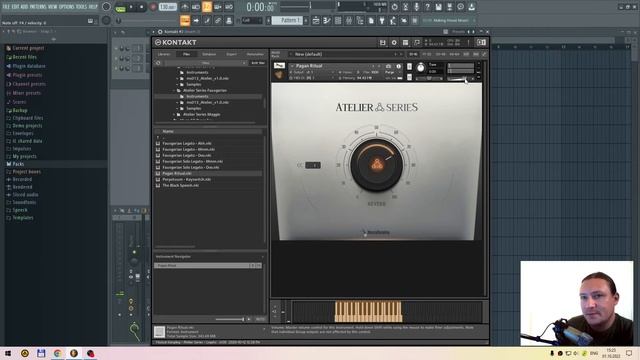Viewport: 640px width, 360px height.
Task: Click the tempo 130 field
Action: [x=168, y=7]
